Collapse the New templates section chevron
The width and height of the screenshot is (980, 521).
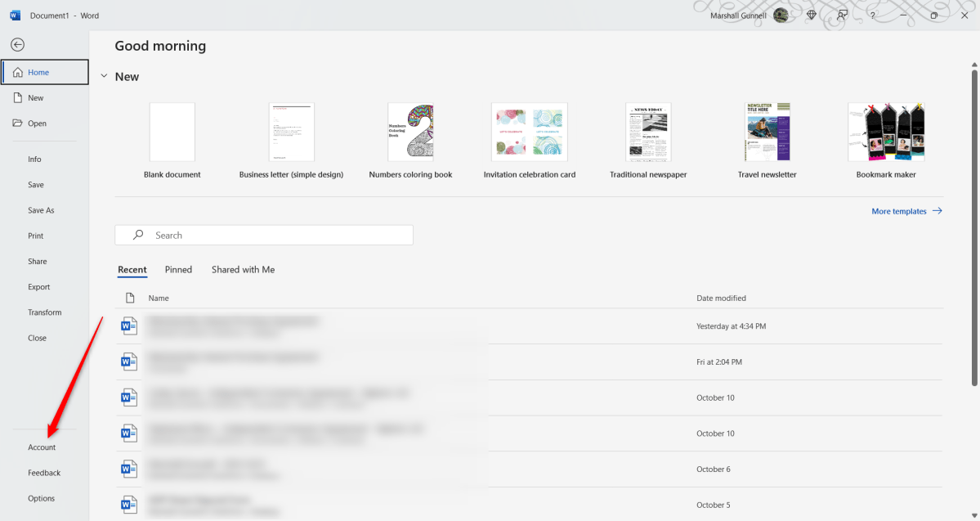(103, 77)
